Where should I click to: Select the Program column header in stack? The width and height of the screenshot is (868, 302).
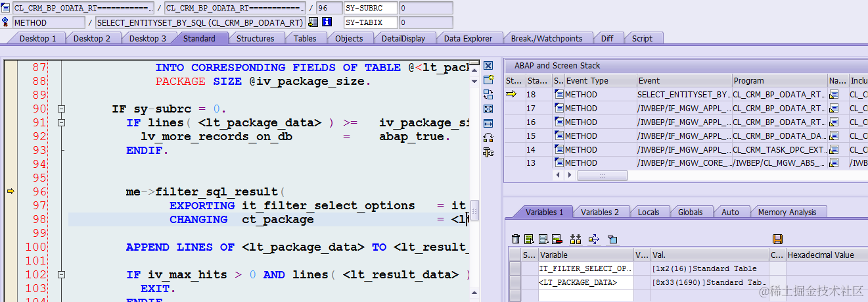(x=779, y=80)
